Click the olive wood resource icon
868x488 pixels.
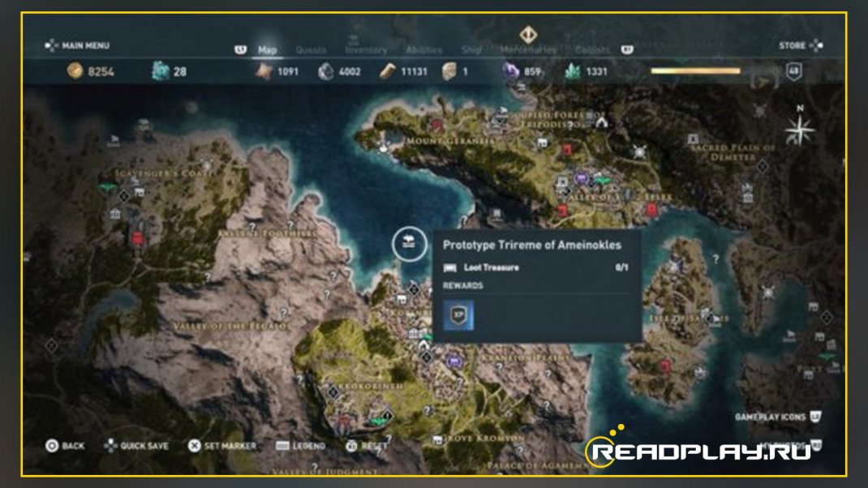387,71
